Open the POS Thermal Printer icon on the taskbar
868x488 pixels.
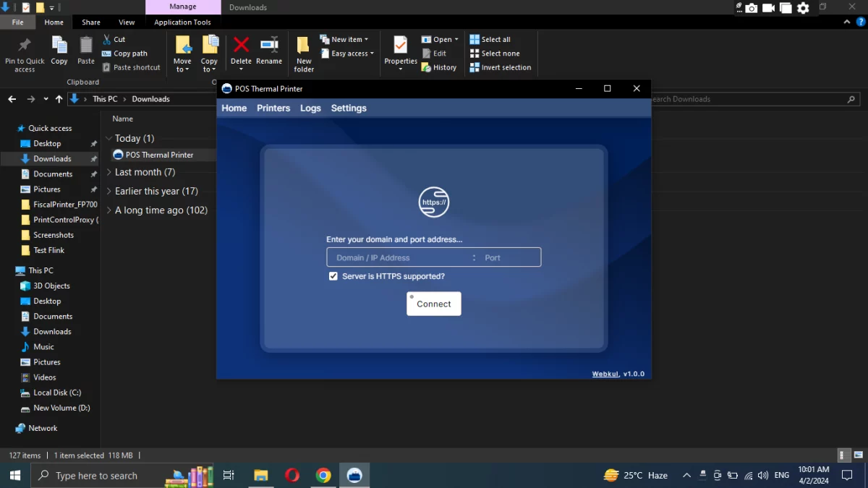[354, 475]
